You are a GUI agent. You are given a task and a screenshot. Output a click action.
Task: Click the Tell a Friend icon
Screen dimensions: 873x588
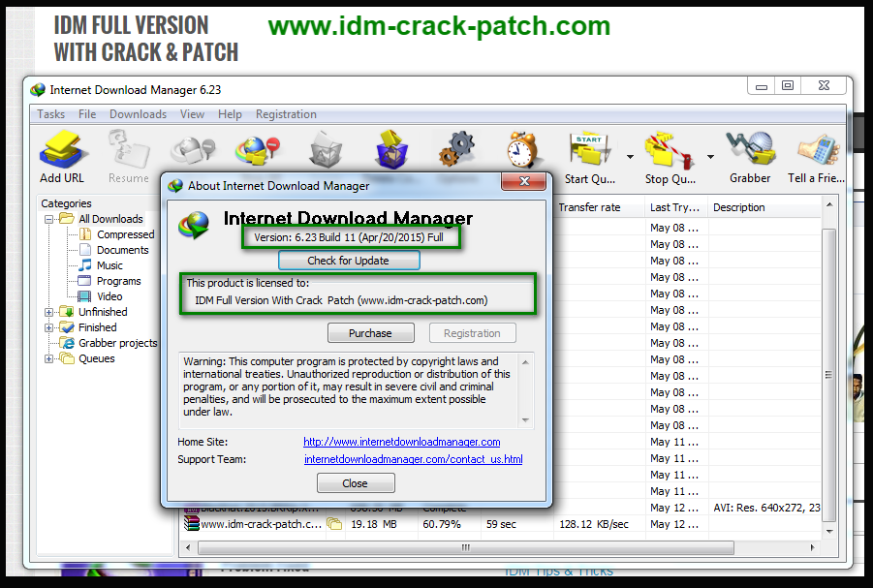pyautogui.click(x=818, y=149)
